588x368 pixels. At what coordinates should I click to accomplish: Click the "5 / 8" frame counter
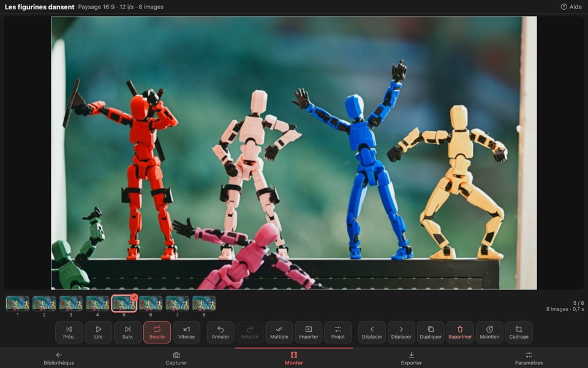[578, 303]
